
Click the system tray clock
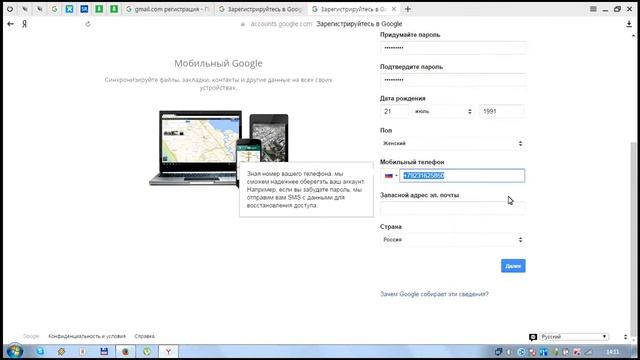pos(613,351)
